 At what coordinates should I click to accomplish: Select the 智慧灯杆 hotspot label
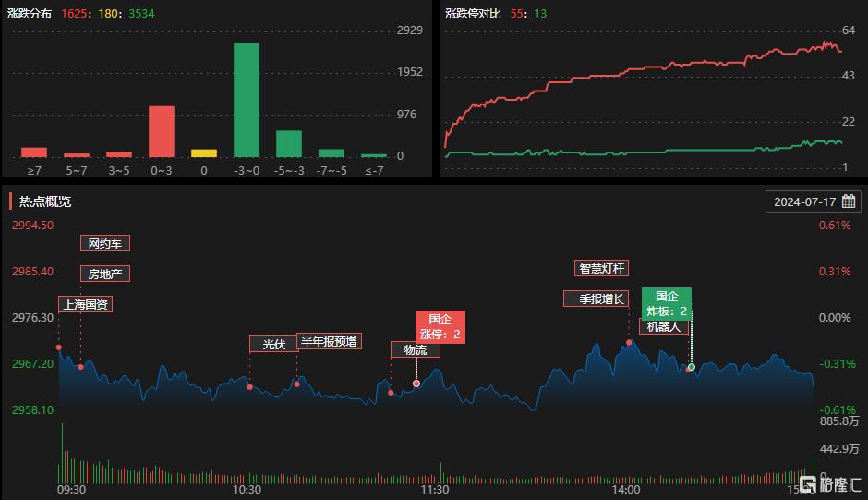[601, 268]
